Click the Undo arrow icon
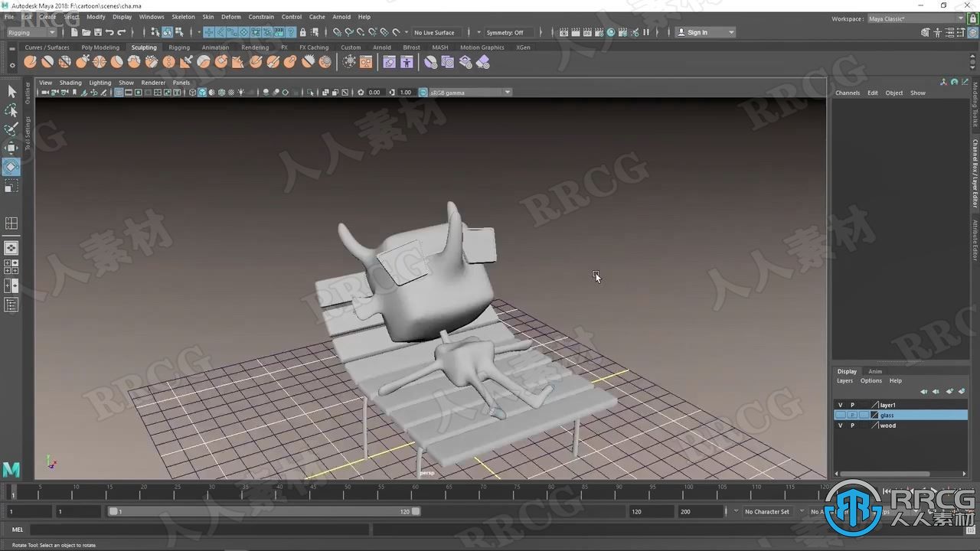The image size is (980, 551). pyautogui.click(x=109, y=32)
